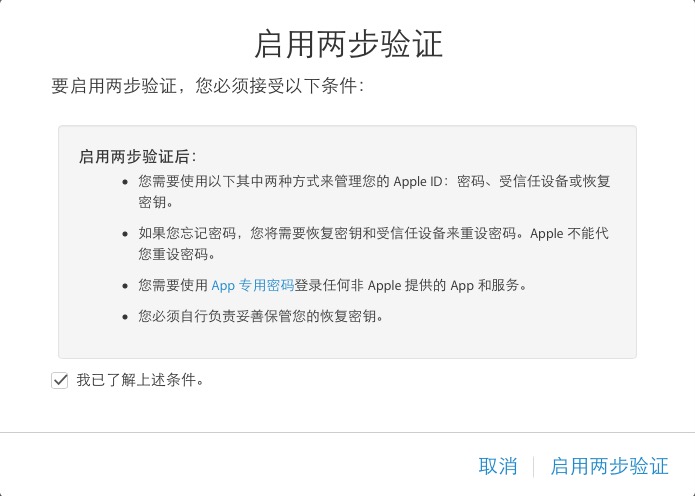Click the bullet dot before 您需要使用 App 专用密码
The image size is (695, 496).
[125, 285]
